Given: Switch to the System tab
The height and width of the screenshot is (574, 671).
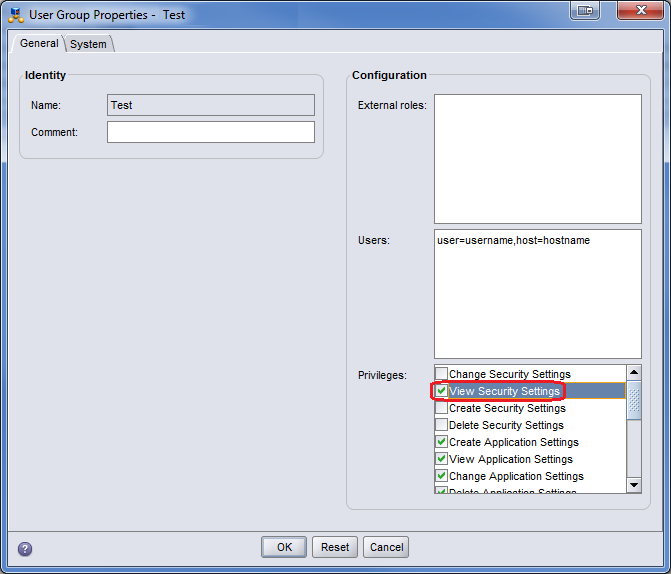Looking at the screenshot, I should pyautogui.click(x=88, y=44).
